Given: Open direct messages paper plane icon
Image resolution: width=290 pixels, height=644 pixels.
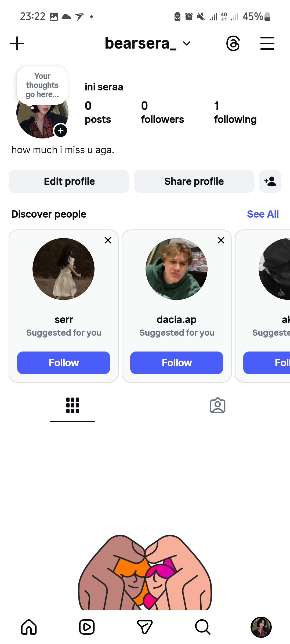Looking at the screenshot, I should click(145, 627).
